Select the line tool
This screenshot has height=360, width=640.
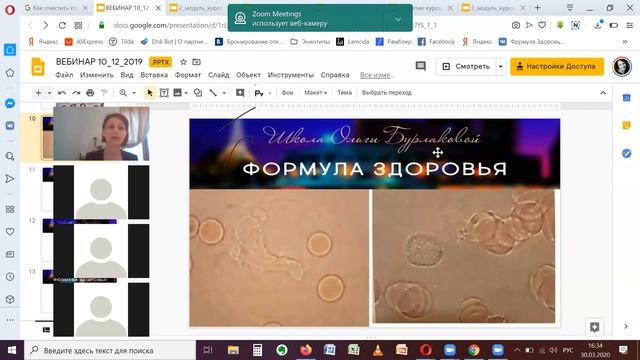click(213, 93)
